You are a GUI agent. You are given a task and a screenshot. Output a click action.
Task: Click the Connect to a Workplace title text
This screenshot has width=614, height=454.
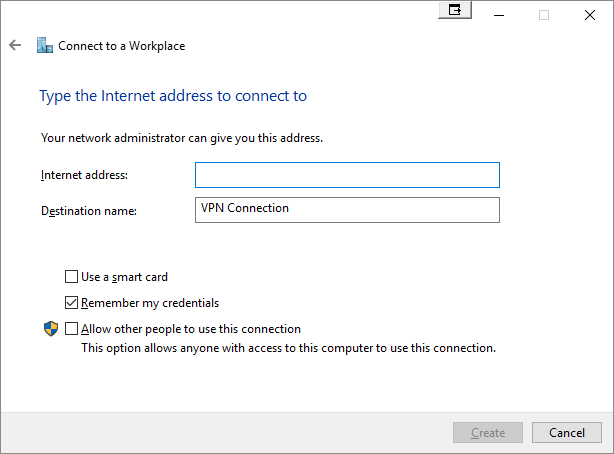[x=121, y=46]
